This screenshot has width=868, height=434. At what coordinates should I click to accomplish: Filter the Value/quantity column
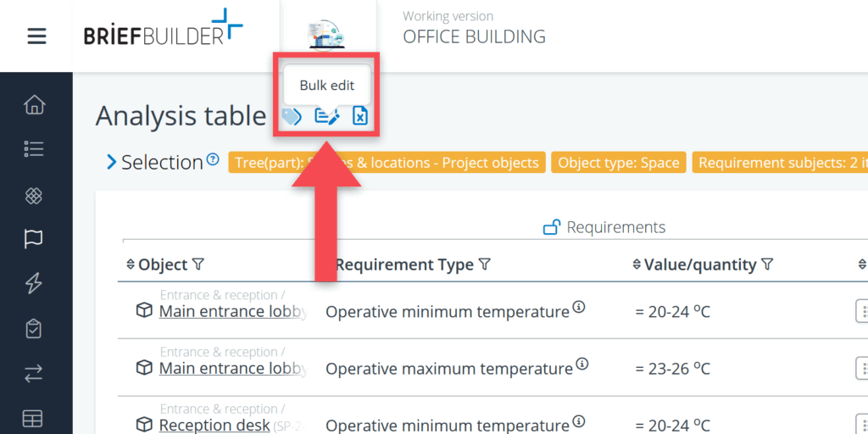coord(767,265)
